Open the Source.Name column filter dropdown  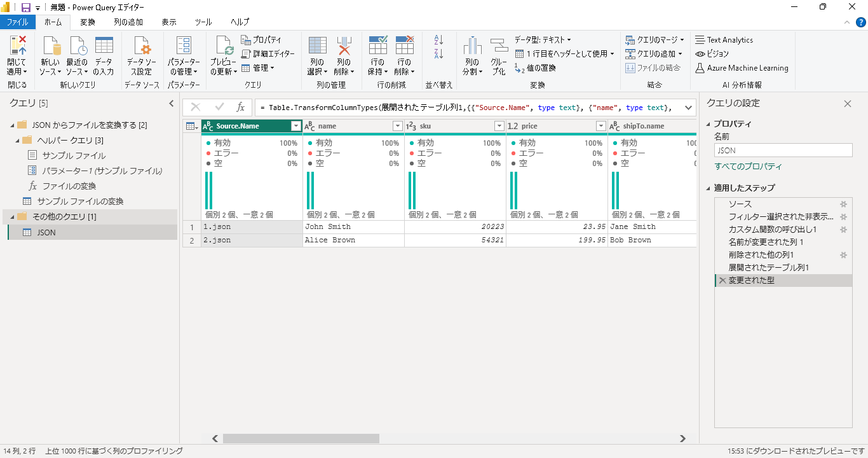(x=295, y=126)
